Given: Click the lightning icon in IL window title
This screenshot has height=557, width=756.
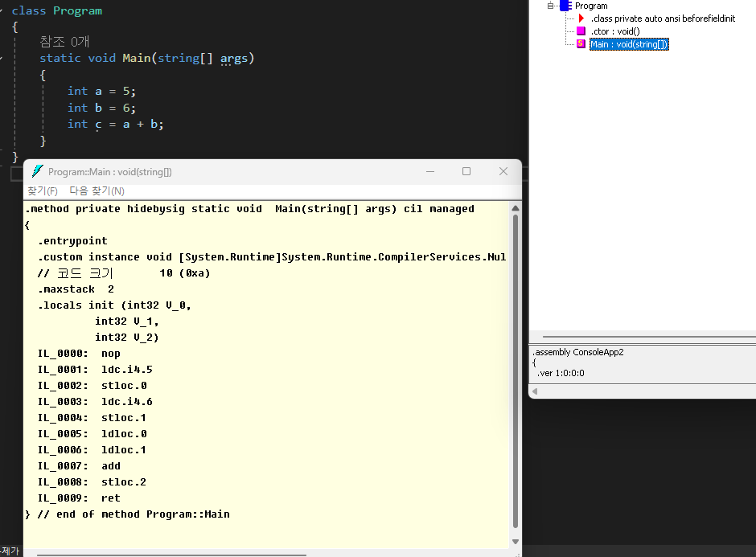Looking at the screenshot, I should click(x=37, y=171).
